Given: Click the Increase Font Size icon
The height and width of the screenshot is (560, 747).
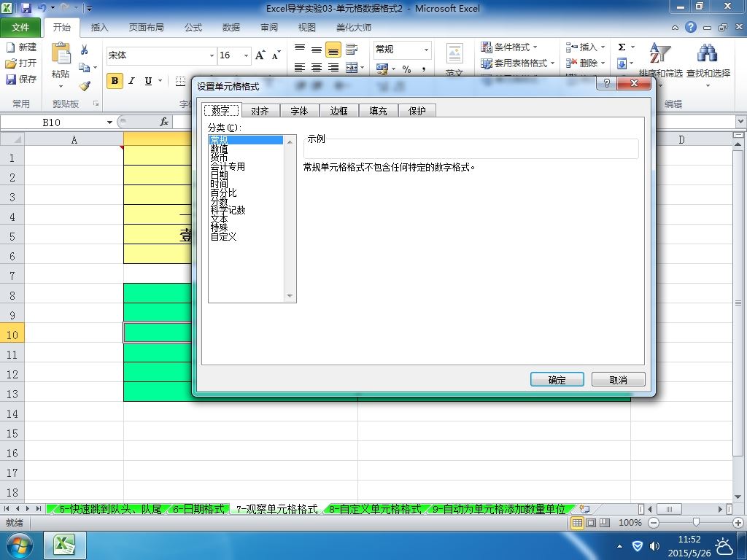Looking at the screenshot, I should [x=260, y=55].
